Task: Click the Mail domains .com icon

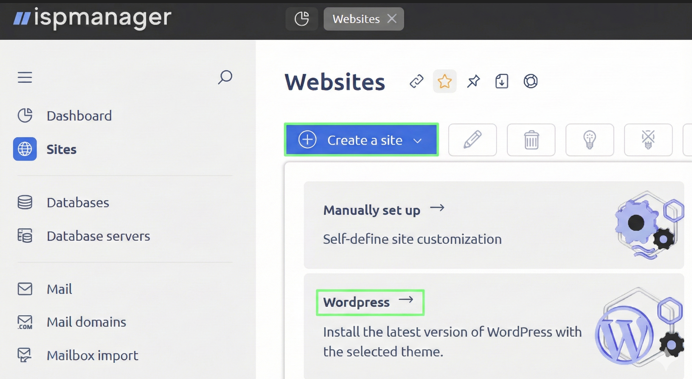Action: click(x=25, y=322)
